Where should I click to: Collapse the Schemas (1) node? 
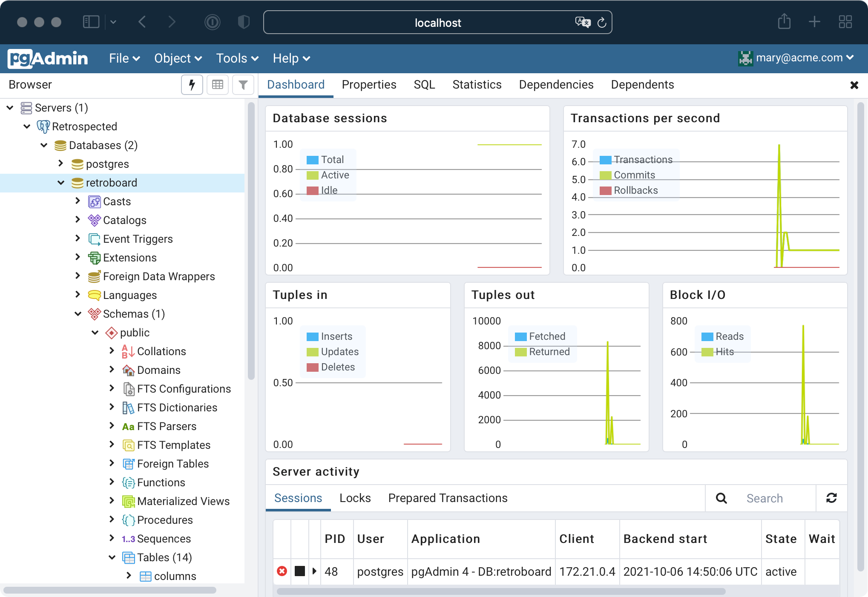(x=78, y=314)
